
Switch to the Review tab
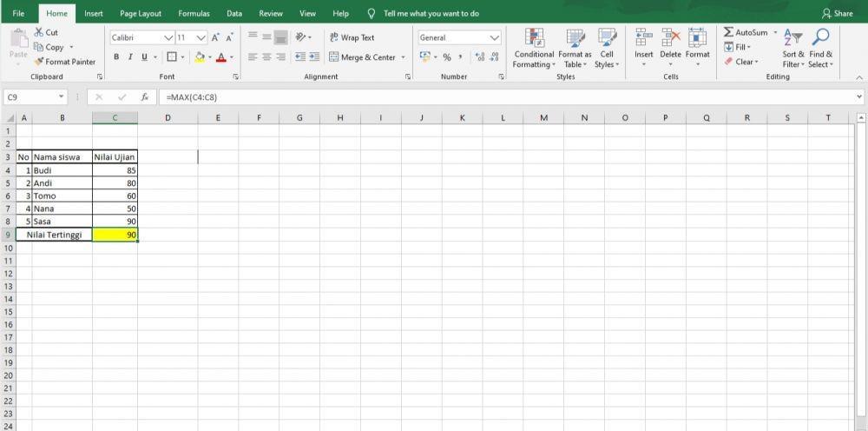pyautogui.click(x=271, y=13)
